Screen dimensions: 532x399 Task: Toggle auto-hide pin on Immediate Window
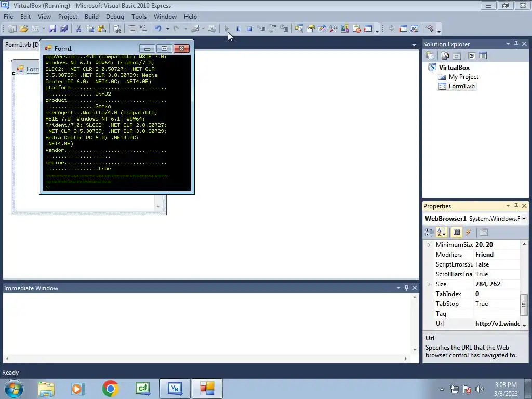[x=406, y=288]
